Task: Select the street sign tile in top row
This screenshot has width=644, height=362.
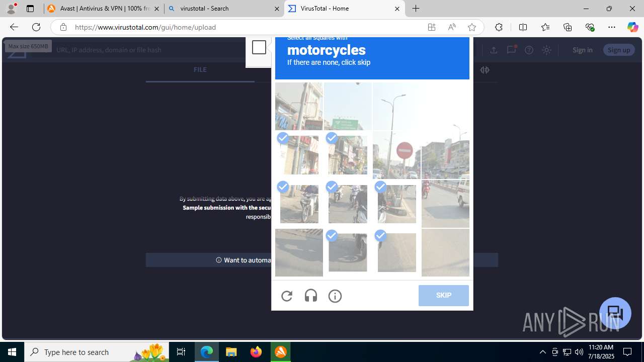Action: pyautogui.click(x=348, y=106)
